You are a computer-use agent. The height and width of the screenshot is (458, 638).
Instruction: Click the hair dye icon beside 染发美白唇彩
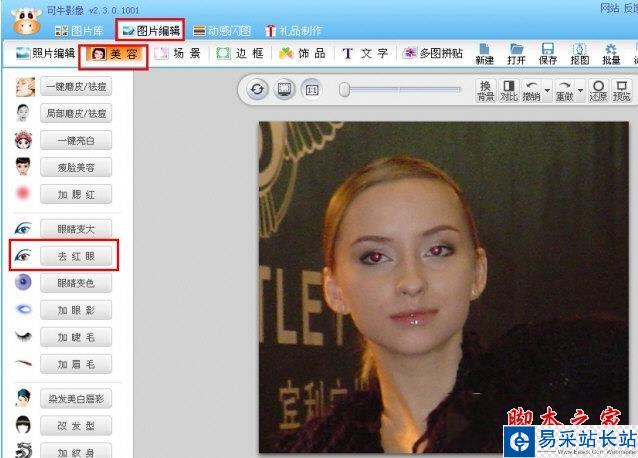[x=23, y=398]
